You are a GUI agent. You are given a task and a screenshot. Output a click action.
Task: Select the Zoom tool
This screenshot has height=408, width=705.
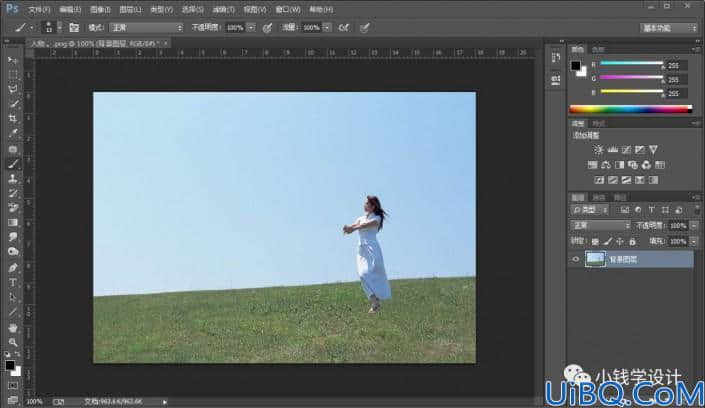(13, 343)
